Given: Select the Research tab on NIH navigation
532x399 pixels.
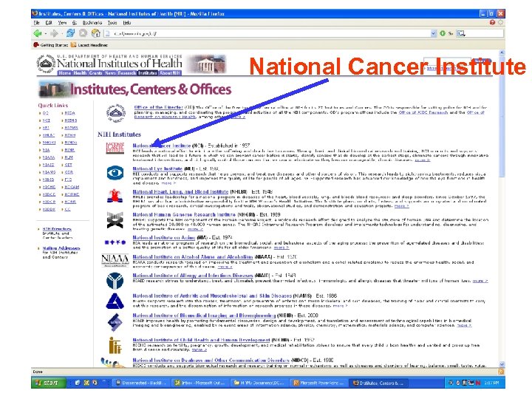Looking at the screenshot, I should 127,73.
